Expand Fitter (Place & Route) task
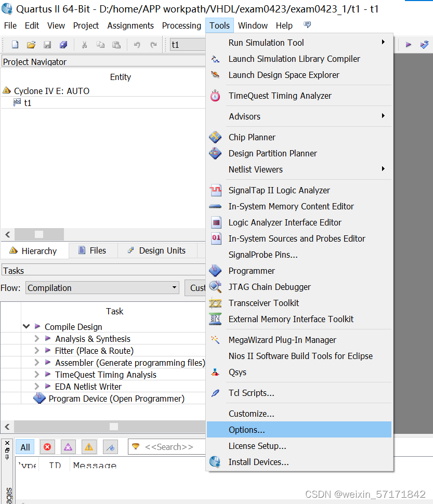The image size is (433, 504). (x=36, y=350)
